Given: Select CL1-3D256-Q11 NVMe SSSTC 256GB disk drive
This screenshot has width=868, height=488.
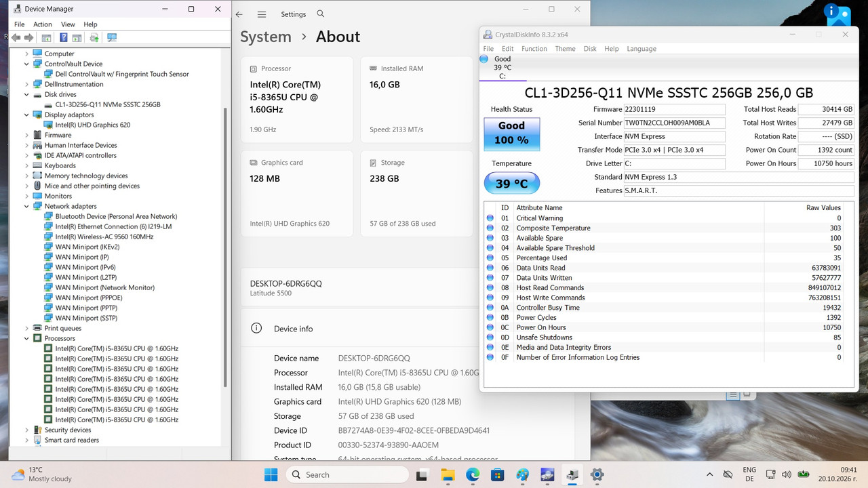Looking at the screenshot, I should click(108, 104).
